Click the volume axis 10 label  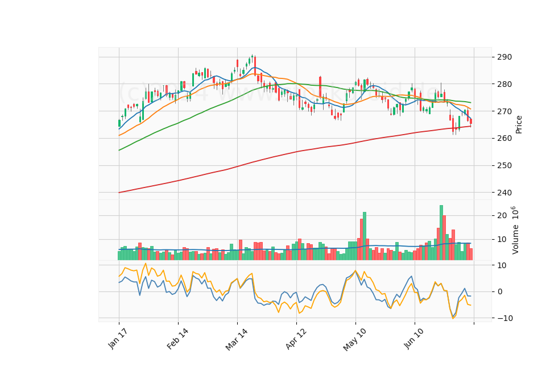coord(502,239)
